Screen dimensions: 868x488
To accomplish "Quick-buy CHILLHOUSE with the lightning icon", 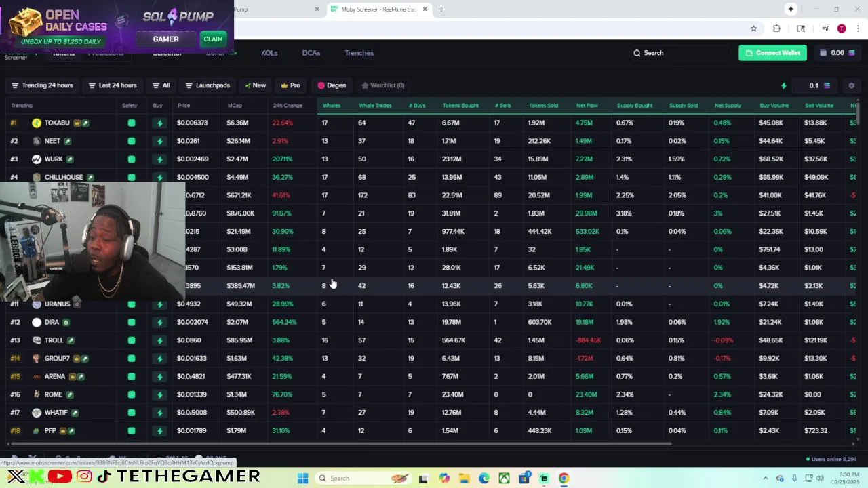I will point(159,177).
